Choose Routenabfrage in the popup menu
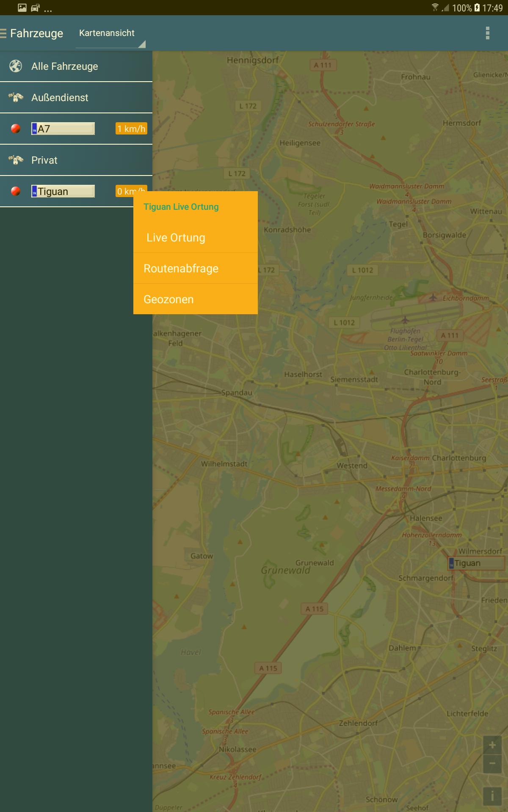The width and height of the screenshot is (508, 812). 181,269
